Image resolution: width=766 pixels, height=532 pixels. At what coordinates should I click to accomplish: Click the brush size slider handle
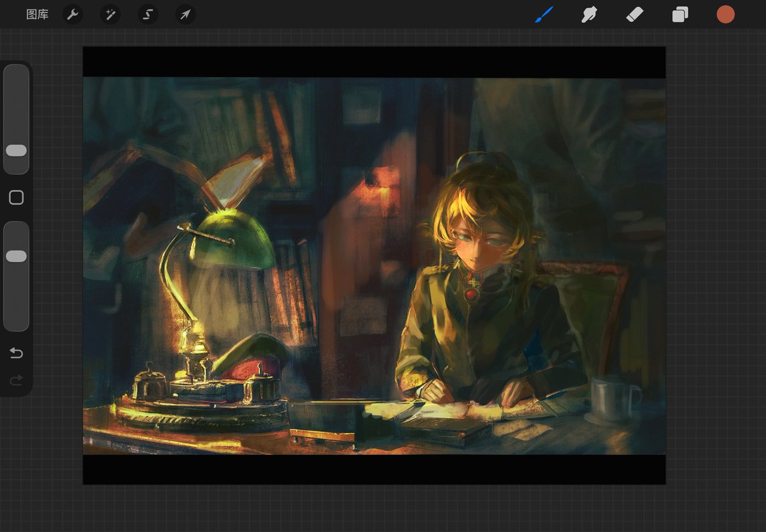[16, 151]
